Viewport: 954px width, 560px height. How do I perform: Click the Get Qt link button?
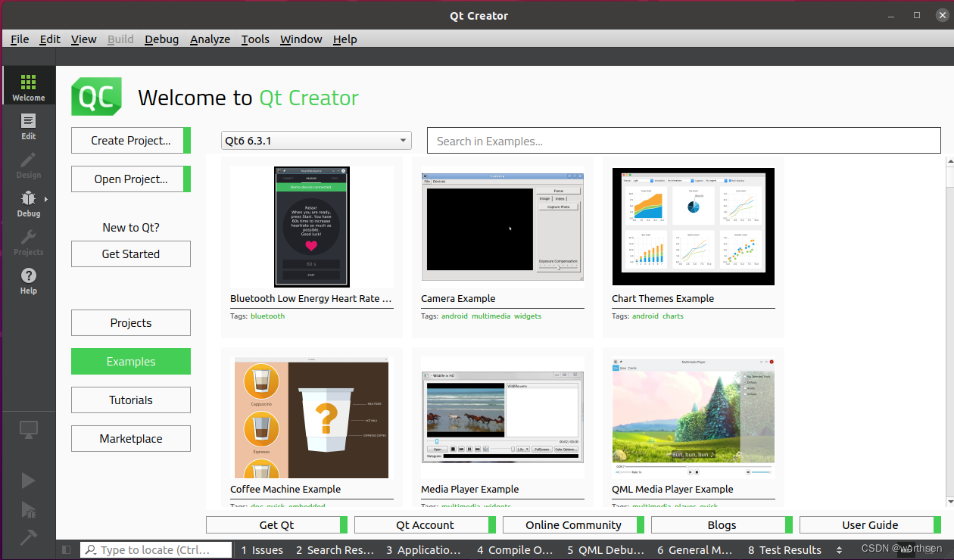pyautogui.click(x=277, y=525)
